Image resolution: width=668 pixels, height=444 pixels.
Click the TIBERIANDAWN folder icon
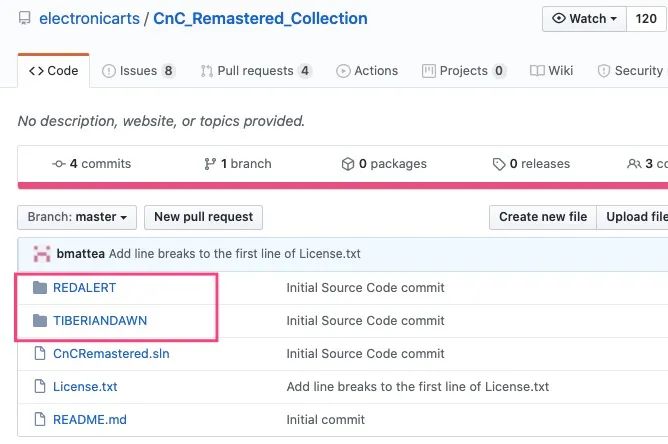[x=40, y=321]
